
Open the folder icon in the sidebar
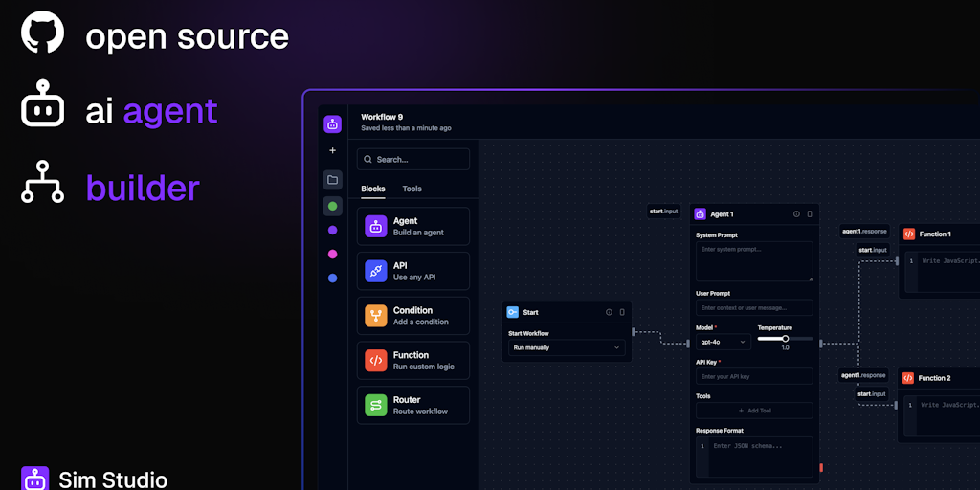click(332, 180)
